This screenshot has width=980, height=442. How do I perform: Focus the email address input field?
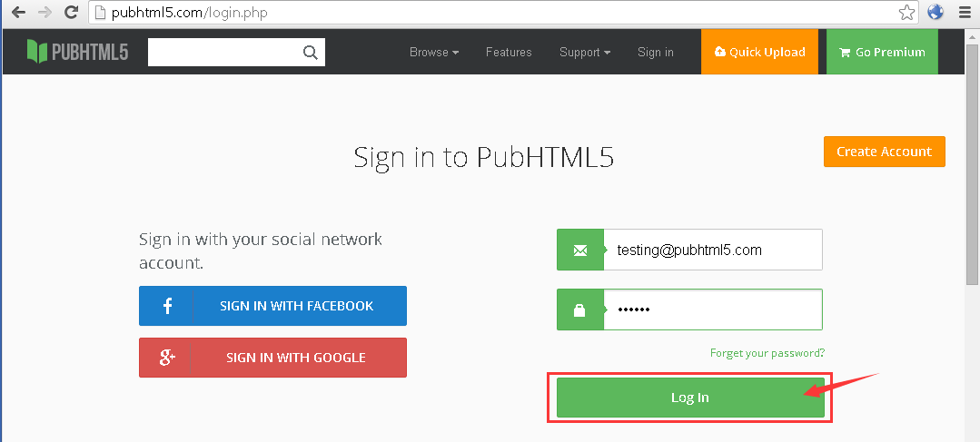(x=713, y=250)
